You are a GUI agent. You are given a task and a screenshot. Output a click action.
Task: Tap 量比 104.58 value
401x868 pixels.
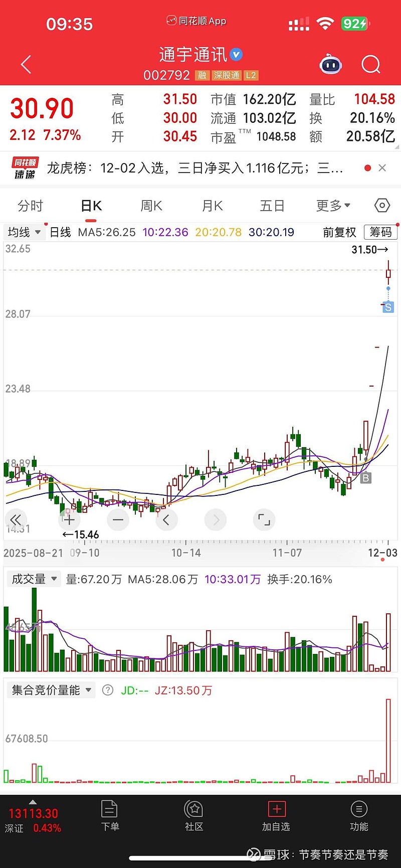(374, 99)
